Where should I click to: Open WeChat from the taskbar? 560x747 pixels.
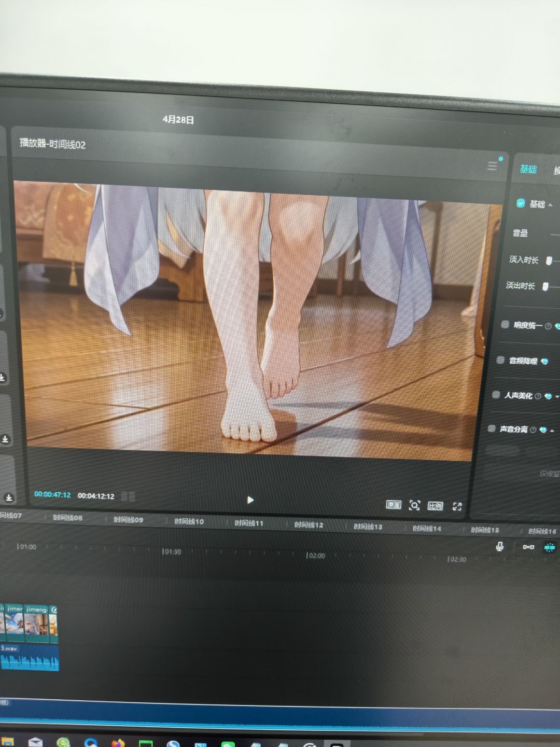click(228, 744)
